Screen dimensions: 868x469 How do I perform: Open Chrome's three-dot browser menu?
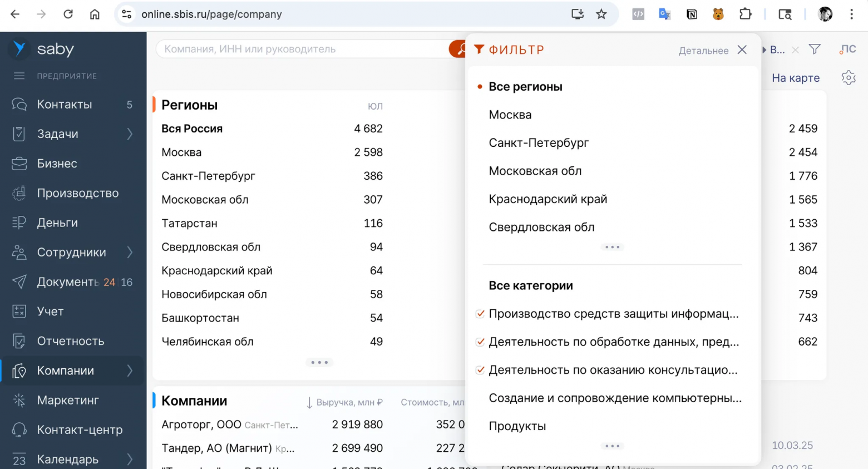852,14
